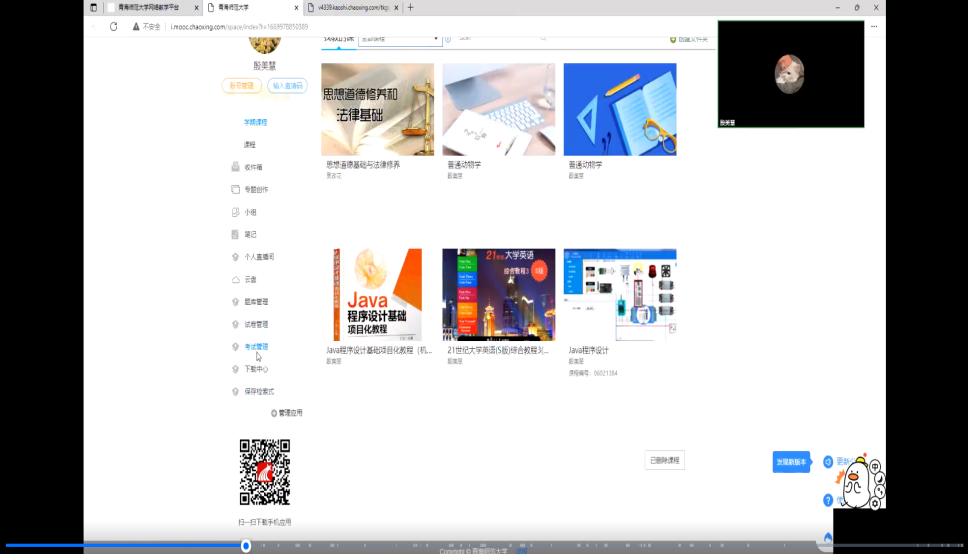
Task: Click the orange Java textbook course cover
Action: point(377,295)
